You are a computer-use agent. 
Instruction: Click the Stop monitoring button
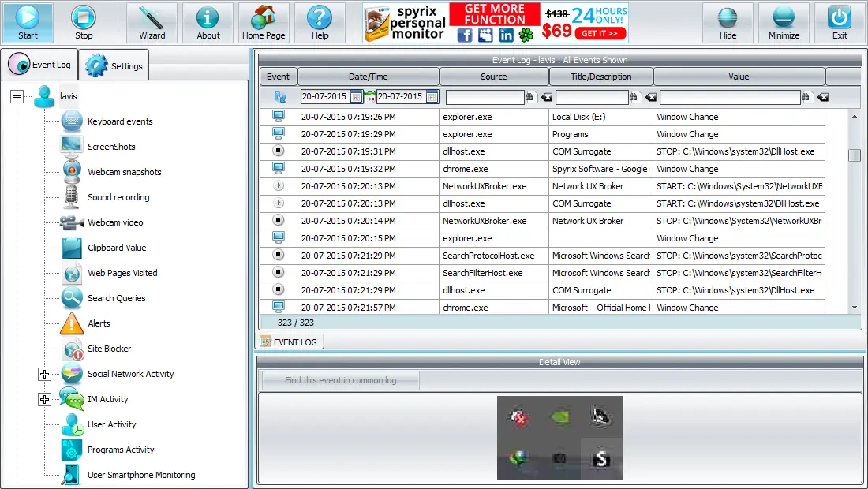tap(84, 23)
